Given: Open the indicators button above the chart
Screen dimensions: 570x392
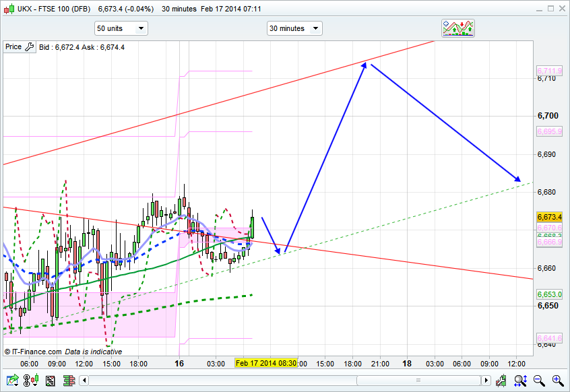Looking at the screenshot, I should coord(458,28).
